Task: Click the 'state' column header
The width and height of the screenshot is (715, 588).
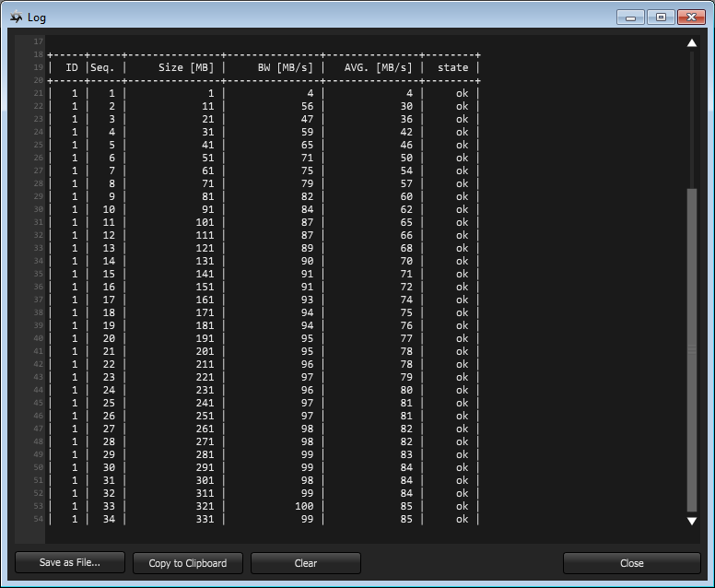Action: pos(452,67)
